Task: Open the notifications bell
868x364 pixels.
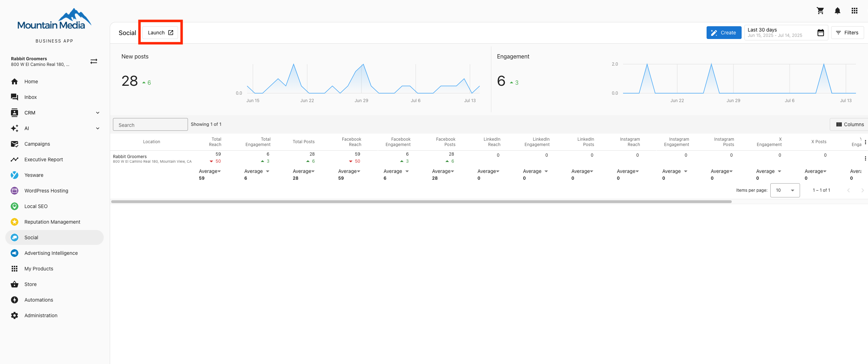Action: [837, 11]
